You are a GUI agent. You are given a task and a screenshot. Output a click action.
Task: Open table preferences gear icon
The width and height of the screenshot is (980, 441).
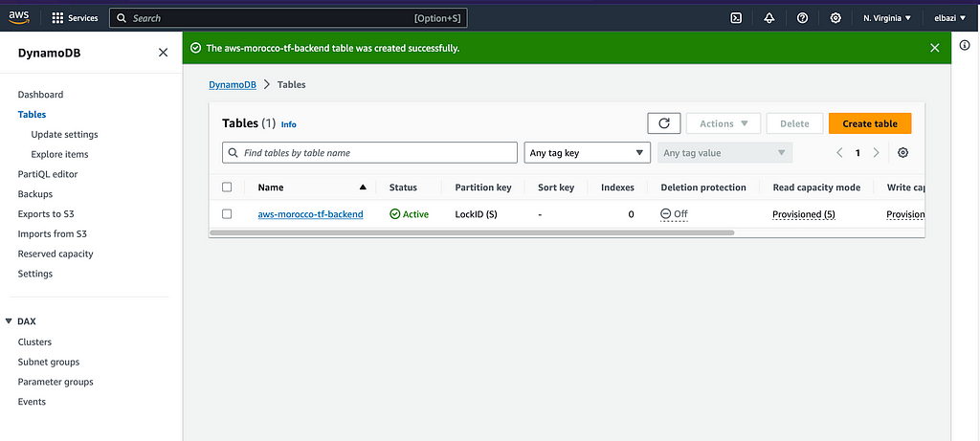point(902,152)
